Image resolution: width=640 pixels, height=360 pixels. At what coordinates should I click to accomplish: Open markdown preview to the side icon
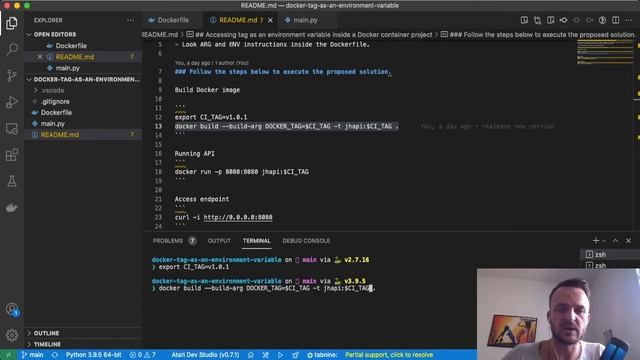click(524, 20)
